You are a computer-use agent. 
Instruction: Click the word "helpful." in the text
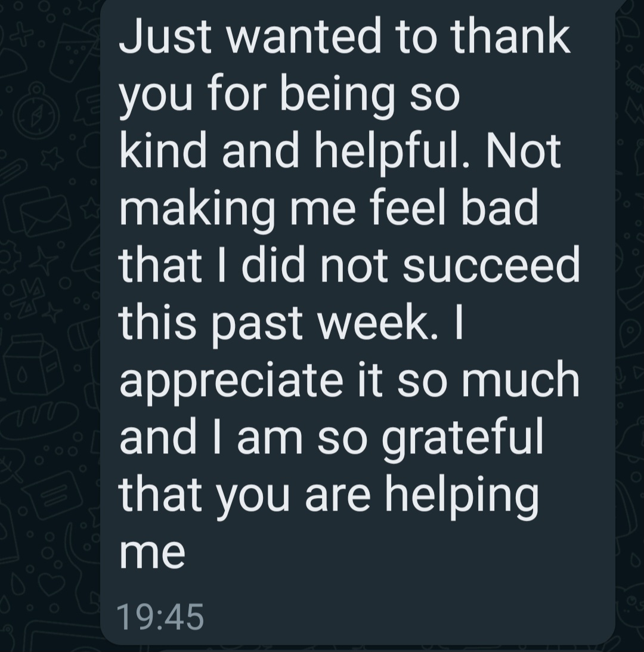[x=392, y=153]
